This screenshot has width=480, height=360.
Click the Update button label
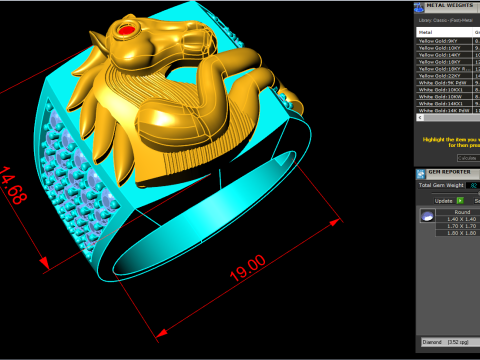coord(443,201)
